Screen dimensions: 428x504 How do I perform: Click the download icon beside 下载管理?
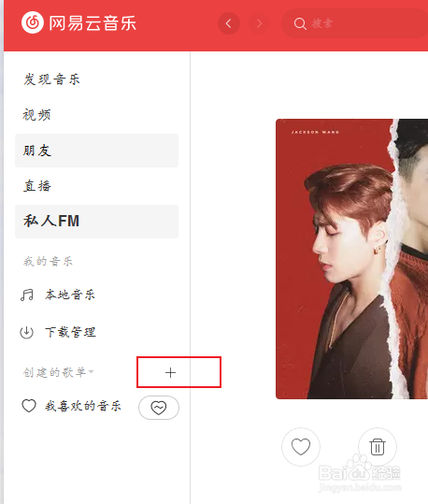click(x=27, y=332)
